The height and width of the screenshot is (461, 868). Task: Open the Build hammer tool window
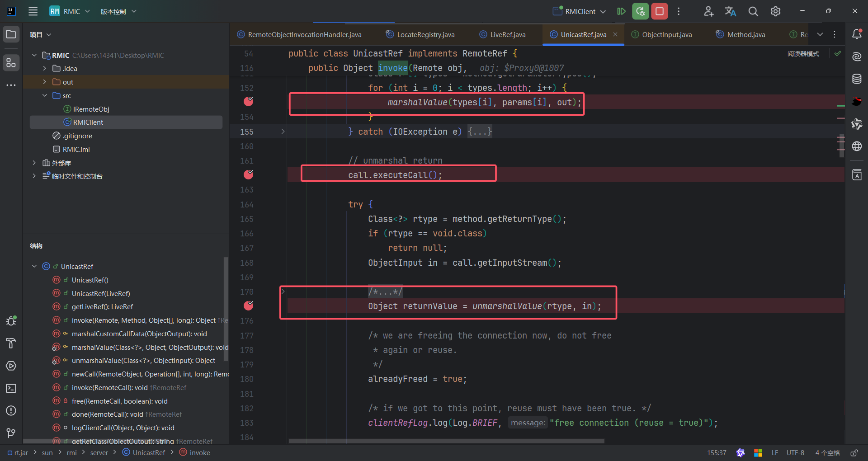11,343
